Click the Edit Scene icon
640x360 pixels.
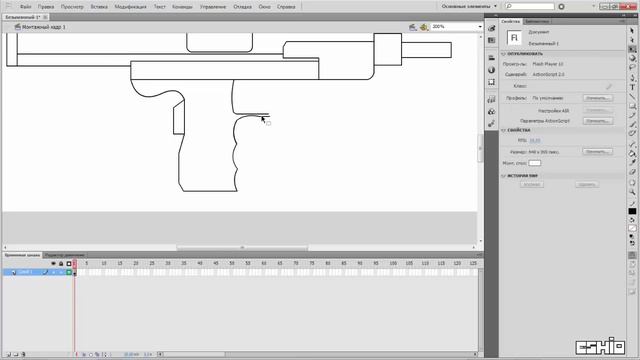point(413,27)
